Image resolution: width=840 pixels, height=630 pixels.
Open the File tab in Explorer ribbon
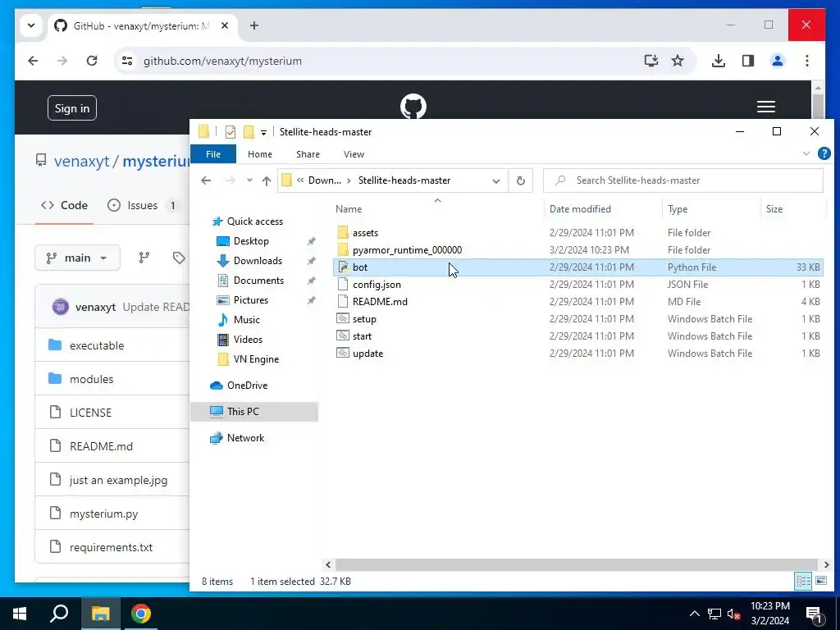click(x=212, y=154)
